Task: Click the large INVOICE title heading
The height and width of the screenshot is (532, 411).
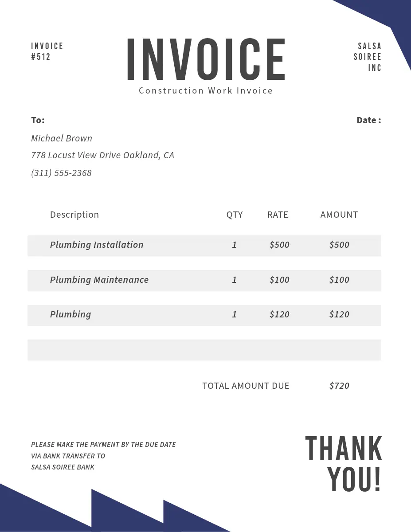Action: [206, 59]
